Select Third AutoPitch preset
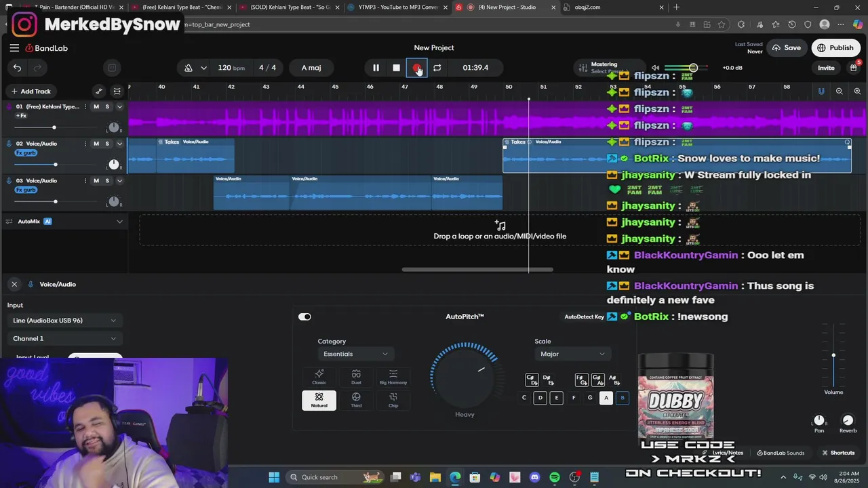Screen dimensions: 868x488 tap(356, 400)
